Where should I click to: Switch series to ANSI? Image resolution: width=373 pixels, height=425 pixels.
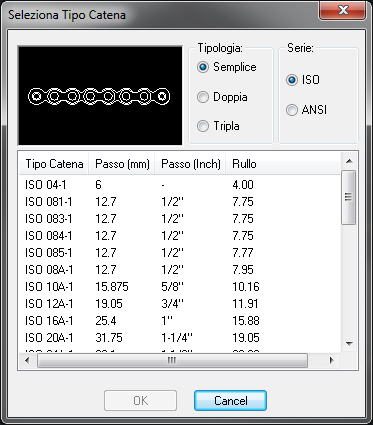[306, 110]
